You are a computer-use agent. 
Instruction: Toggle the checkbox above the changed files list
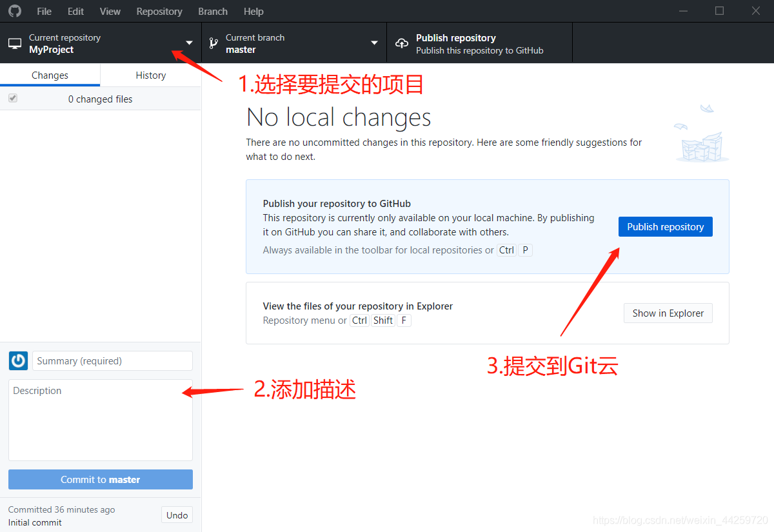[13, 98]
